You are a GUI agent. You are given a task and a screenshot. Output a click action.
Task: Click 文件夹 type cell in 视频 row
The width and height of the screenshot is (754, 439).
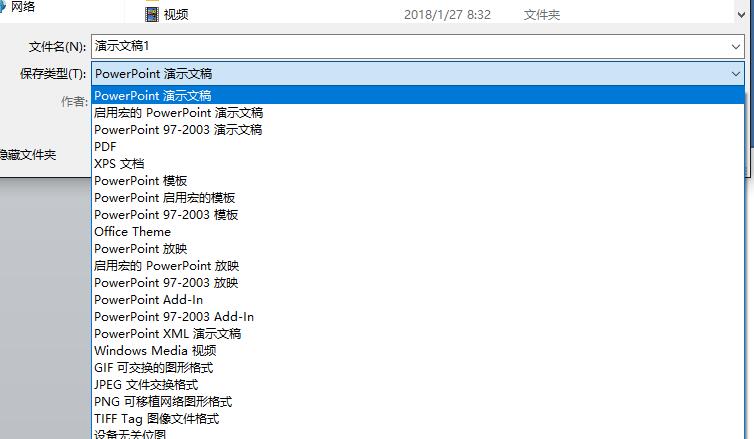[542, 15]
